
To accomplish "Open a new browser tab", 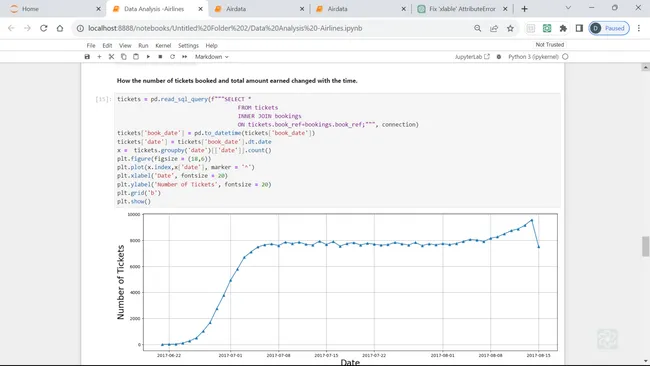I will 524,9.
